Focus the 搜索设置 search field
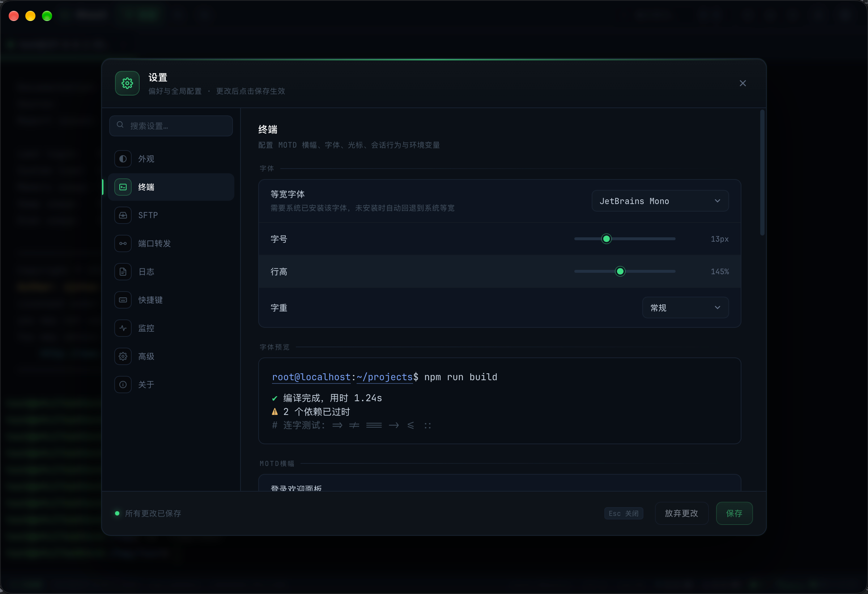Viewport: 868px width, 594px height. 171,126
